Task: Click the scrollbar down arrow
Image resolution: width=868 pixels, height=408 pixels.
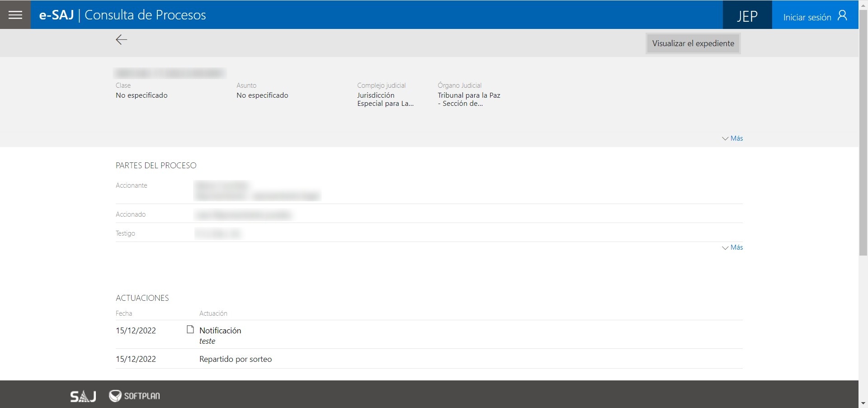Action: pos(863,403)
